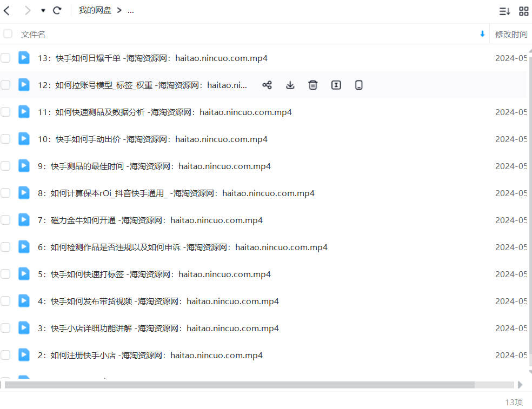This screenshot has width=532, height=409.
Task: Check the box for 7：磁力金牛如何开通
Action: tap(5, 220)
